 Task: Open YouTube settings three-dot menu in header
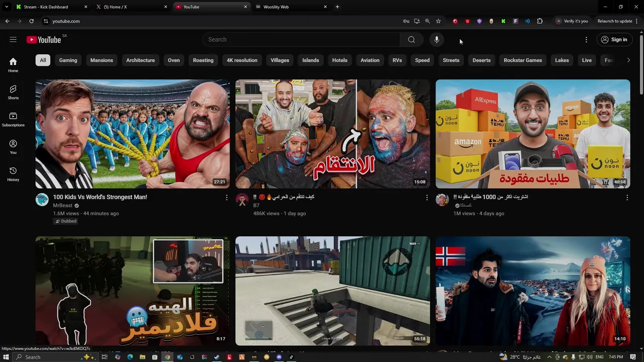pyautogui.click(x=586, y=39)
